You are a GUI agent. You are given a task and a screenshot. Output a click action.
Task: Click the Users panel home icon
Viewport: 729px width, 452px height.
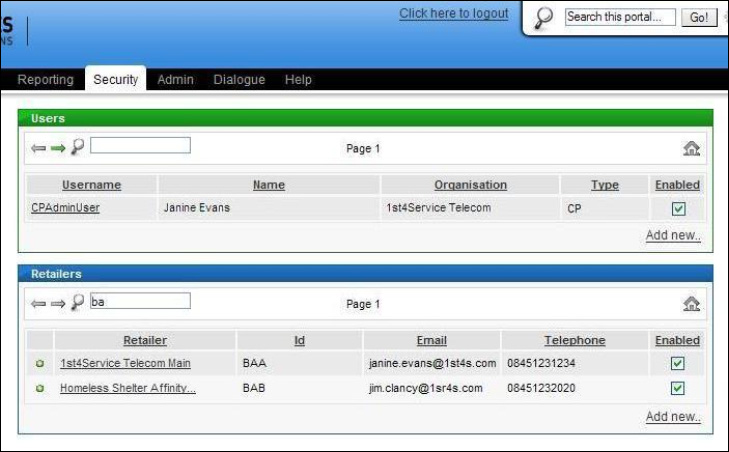(691, 149)
